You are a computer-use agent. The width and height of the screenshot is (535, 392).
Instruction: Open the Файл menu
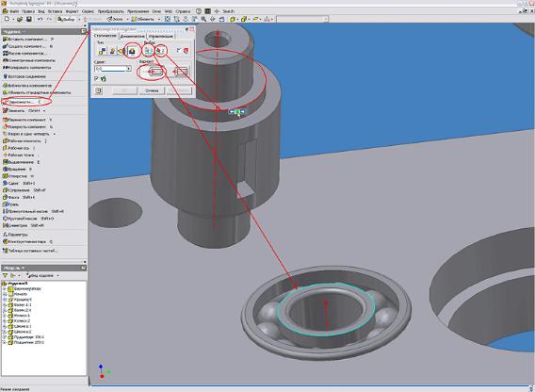click(x=14, y=11)
